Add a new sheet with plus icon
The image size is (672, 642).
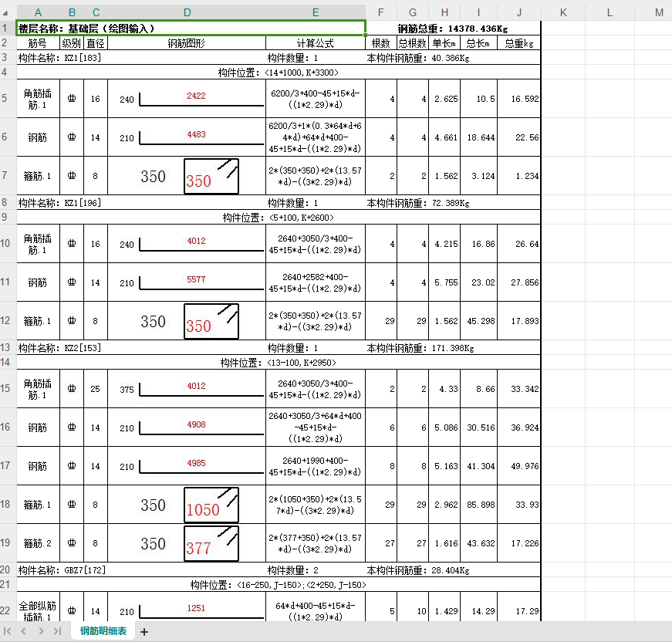(x=144, y=632)
